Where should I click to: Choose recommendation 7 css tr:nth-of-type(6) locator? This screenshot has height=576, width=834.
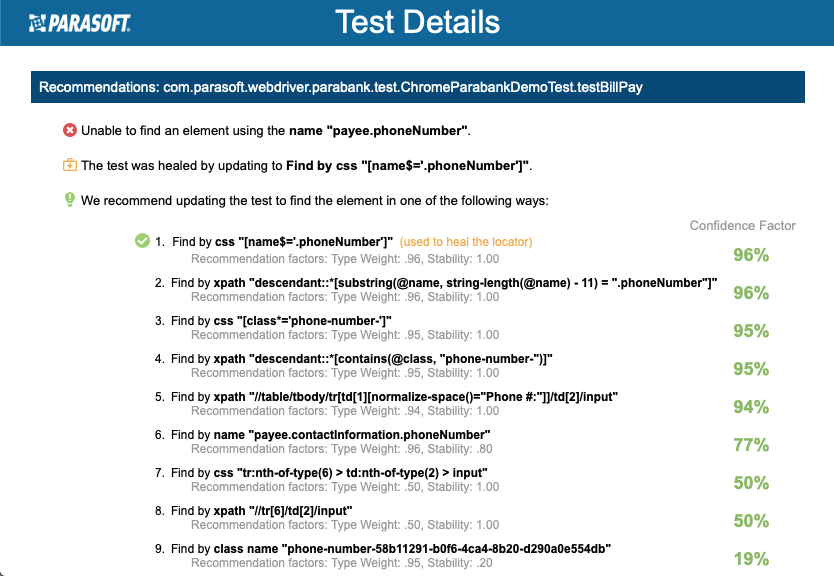tap(329, 473)
